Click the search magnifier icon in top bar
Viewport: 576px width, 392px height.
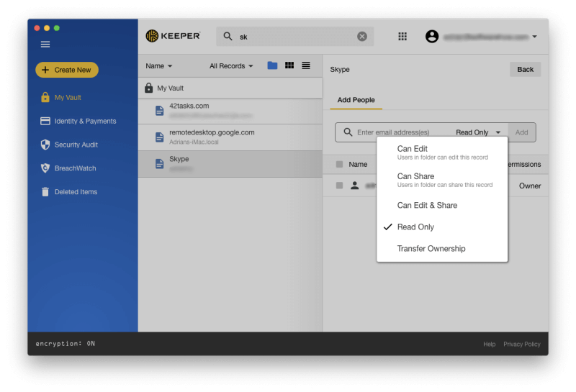[228, 37]
